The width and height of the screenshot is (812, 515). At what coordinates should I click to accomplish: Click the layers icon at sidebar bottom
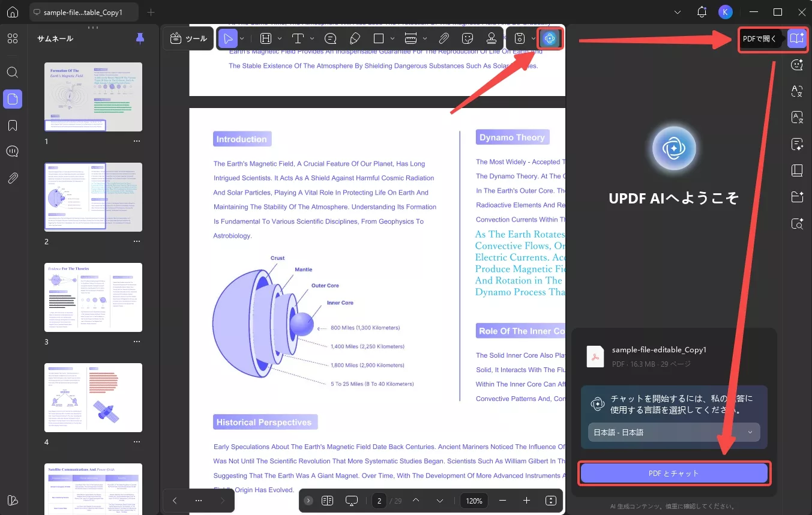coord(13,501)
